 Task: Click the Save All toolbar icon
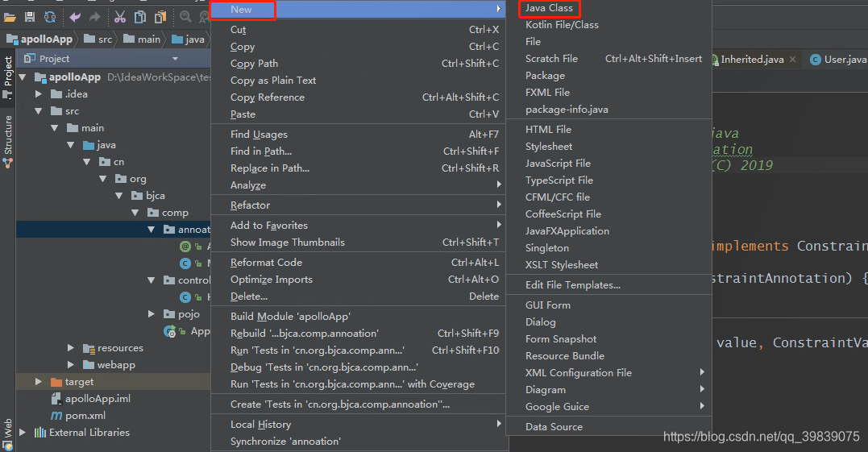tap(30, 17)
